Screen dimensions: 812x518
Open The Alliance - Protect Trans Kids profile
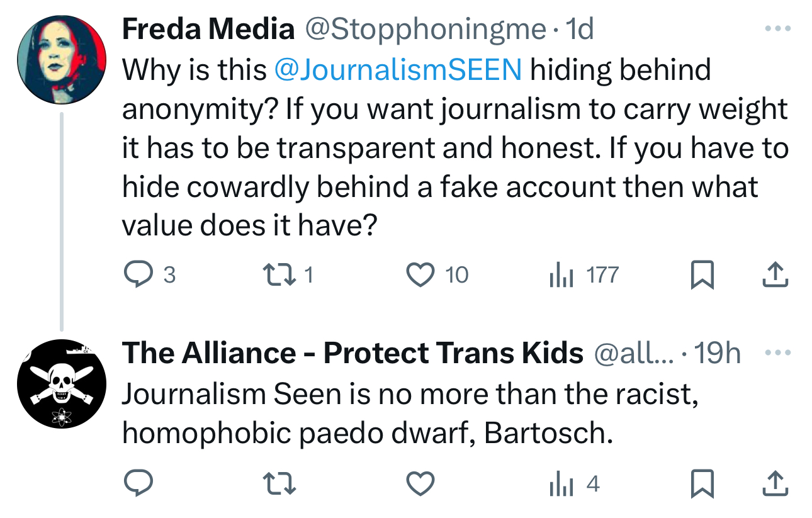coord(352,354)
